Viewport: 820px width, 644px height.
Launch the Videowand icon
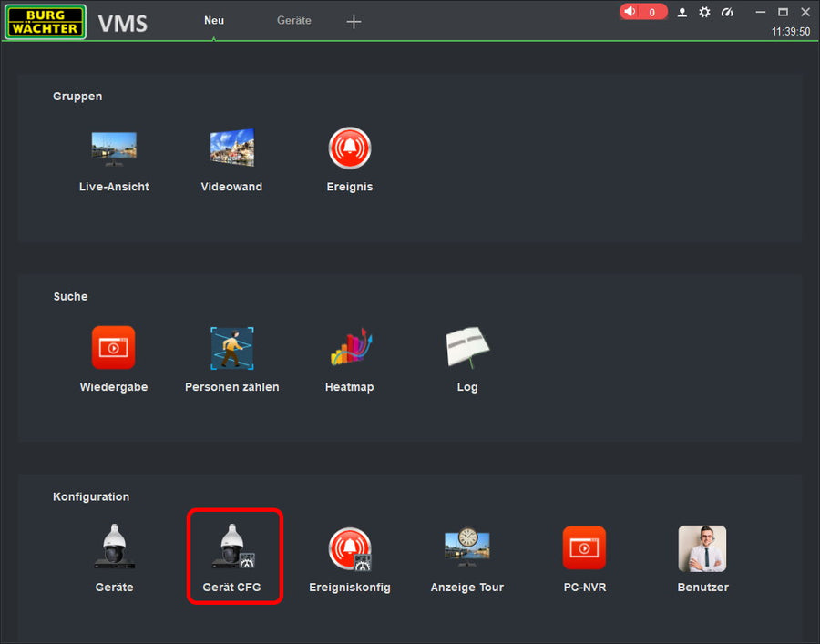tap(231, 148)
